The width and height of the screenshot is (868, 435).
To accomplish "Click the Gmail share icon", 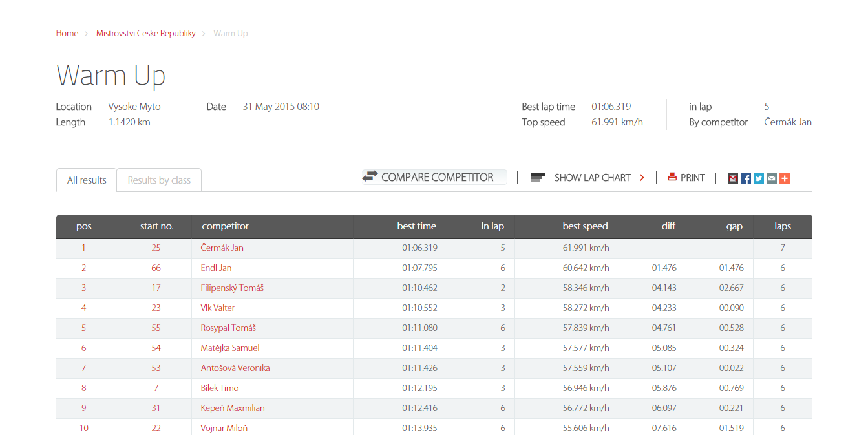I will (733, 178).
